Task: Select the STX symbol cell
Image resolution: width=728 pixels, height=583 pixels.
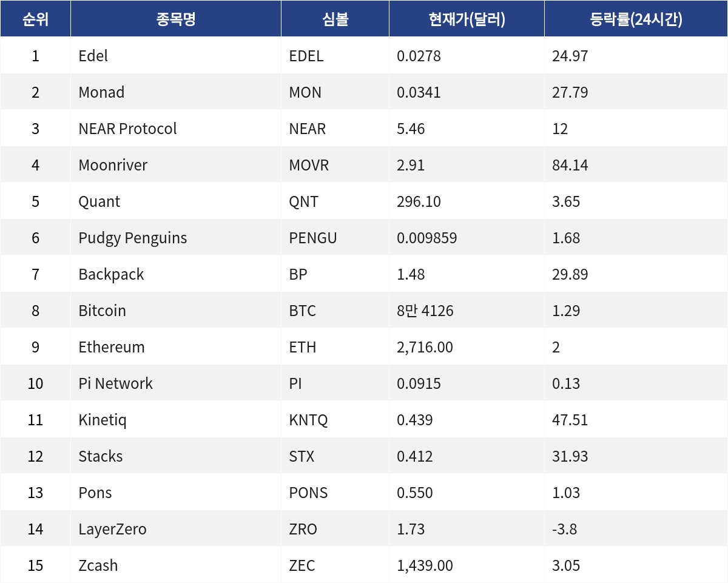Action: [335, 456]
